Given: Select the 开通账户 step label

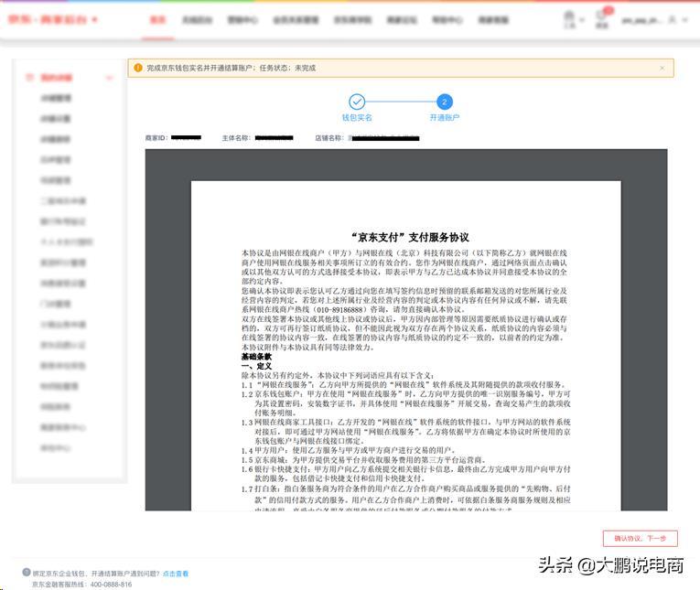Looking at the screenshot, I should click(x=444, y=117).
